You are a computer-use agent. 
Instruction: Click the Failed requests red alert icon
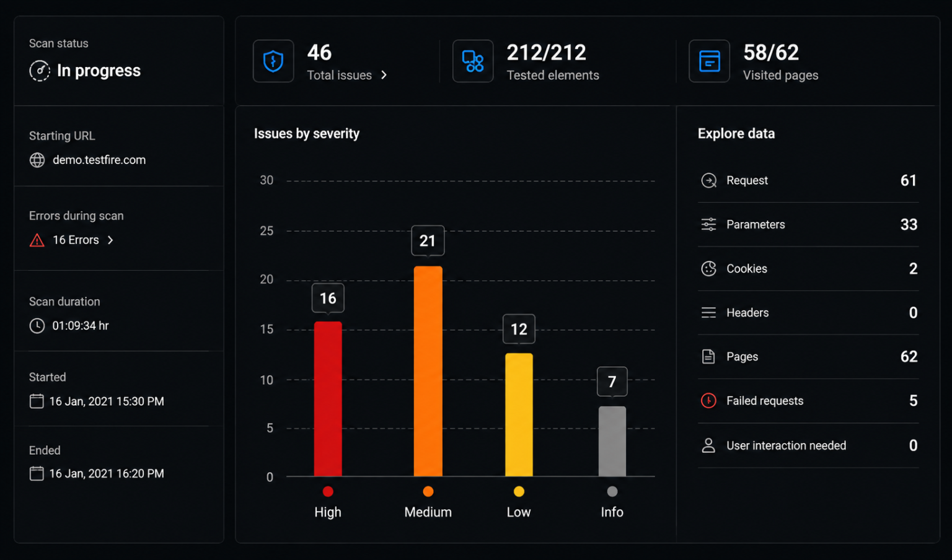point(708,401)
